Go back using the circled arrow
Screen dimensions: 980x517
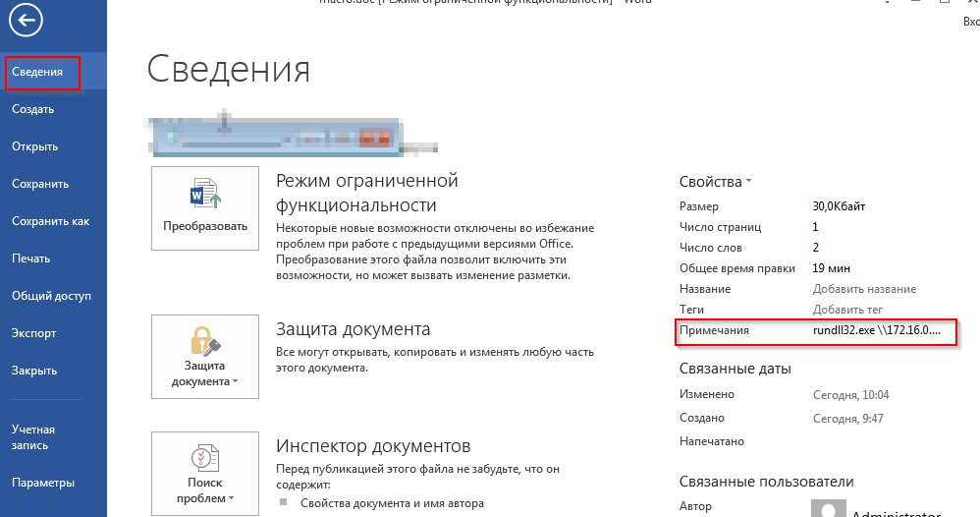click(26, 20)
